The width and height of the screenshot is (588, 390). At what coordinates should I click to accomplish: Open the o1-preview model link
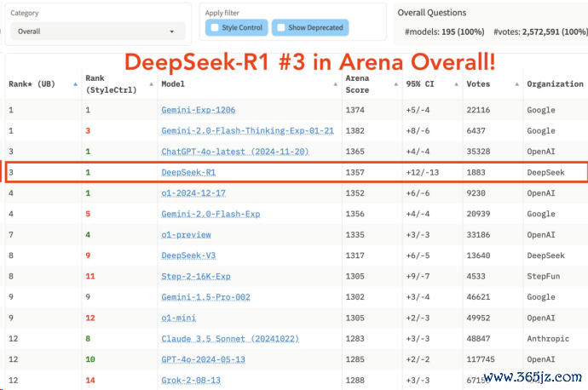point(186,235)
